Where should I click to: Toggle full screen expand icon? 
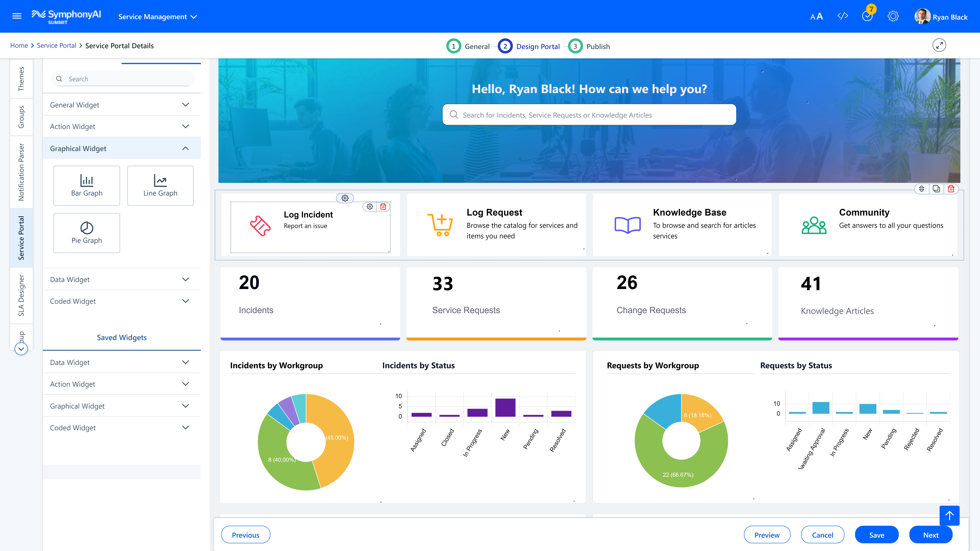[939, 45]
